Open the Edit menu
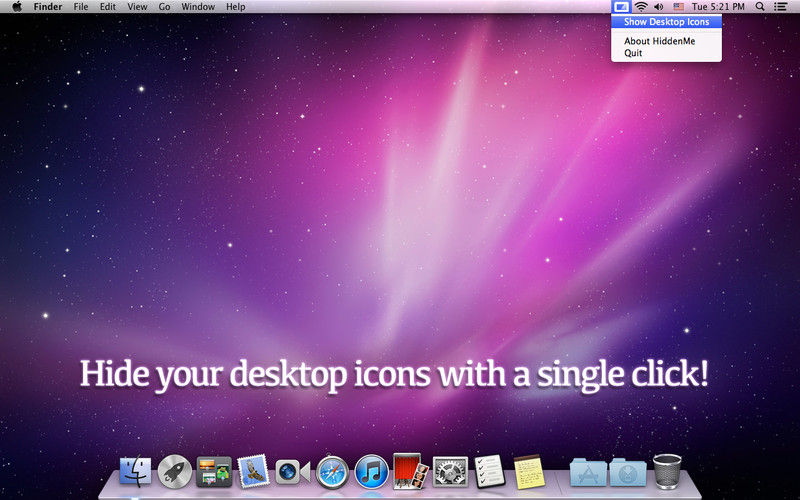The height and width of the screenshot is (500, 800). pos(108,7)
